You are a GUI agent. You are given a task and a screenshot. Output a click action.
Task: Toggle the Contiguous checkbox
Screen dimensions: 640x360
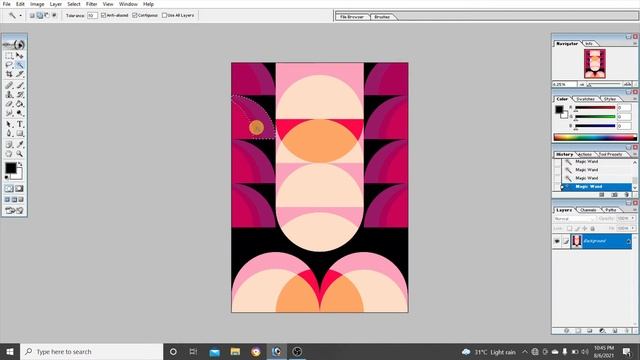tap(135, 15)
